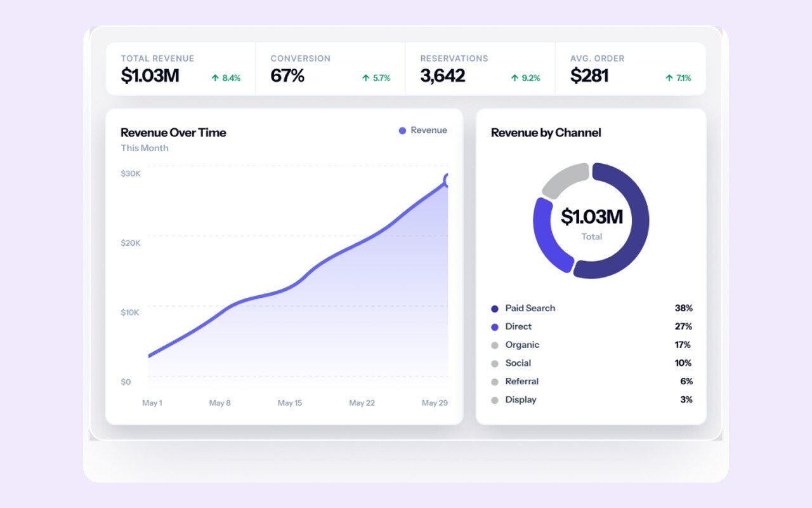
Task: Click the Social channel label
Action: click(518, 363)
